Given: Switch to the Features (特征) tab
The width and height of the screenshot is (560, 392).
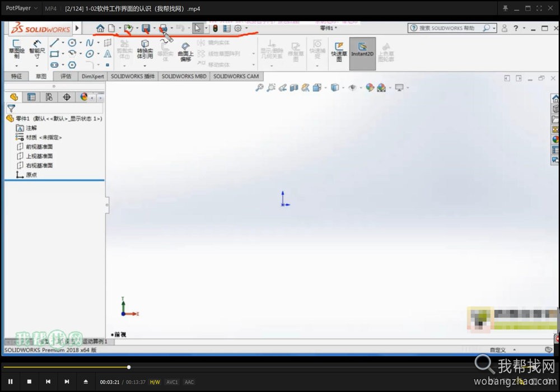Looking at the screenshot, I should coord(16,76).
